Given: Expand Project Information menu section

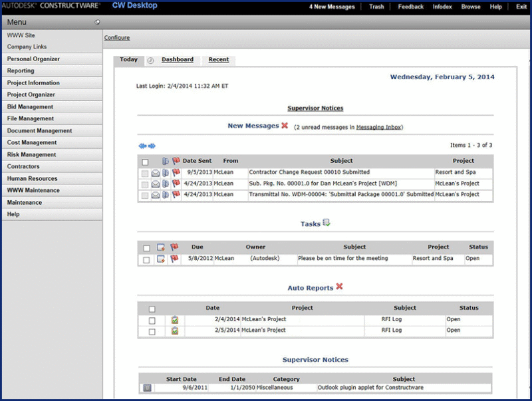Looking at the screenshot, I should tap(33, 83).
